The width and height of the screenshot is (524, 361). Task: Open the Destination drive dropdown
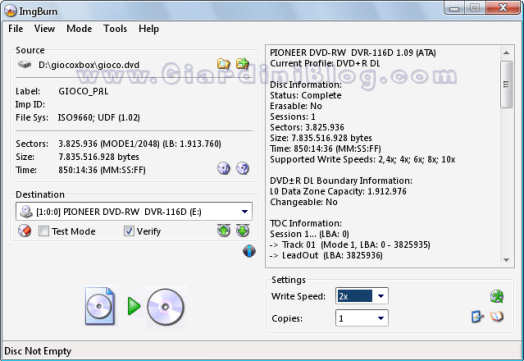coord(245,212)
